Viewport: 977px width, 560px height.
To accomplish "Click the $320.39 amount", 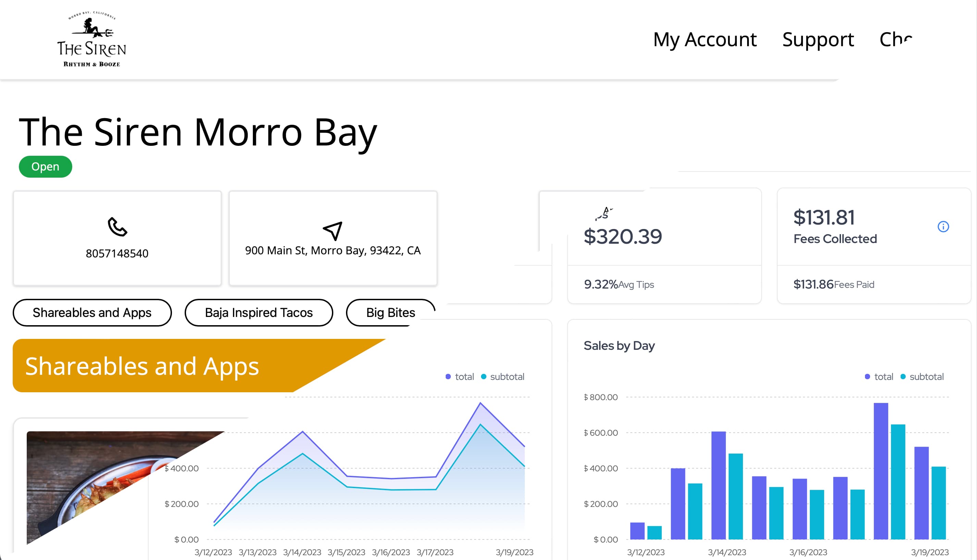I will point(622,236).
